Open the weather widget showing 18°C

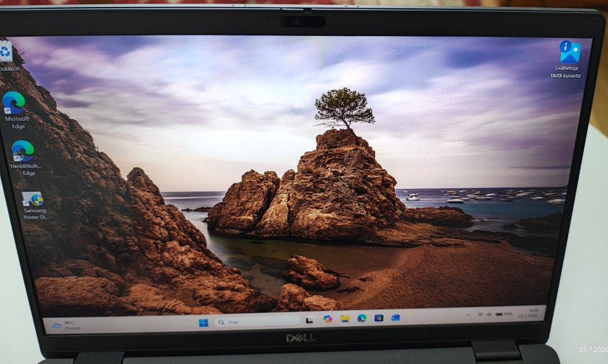(x=66, y=325)
